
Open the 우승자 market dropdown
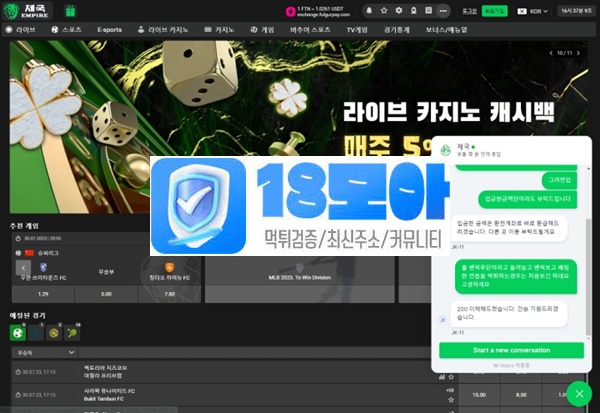coord(44,353)
